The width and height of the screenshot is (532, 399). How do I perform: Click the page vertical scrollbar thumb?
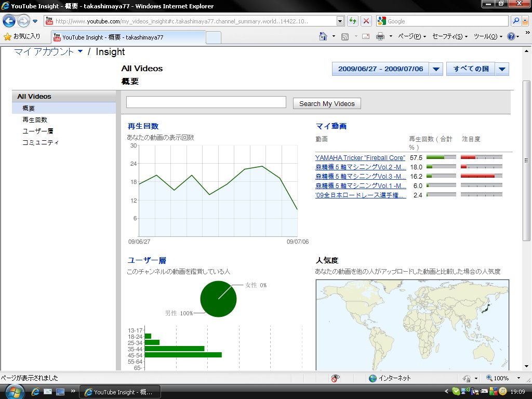pos(526,161)
